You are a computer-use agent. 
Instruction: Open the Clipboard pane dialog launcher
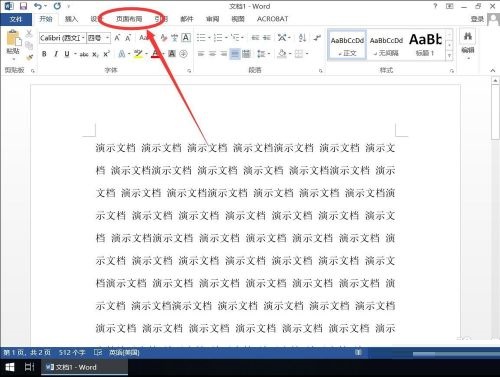pyautogui.click(x=33, y=71)
